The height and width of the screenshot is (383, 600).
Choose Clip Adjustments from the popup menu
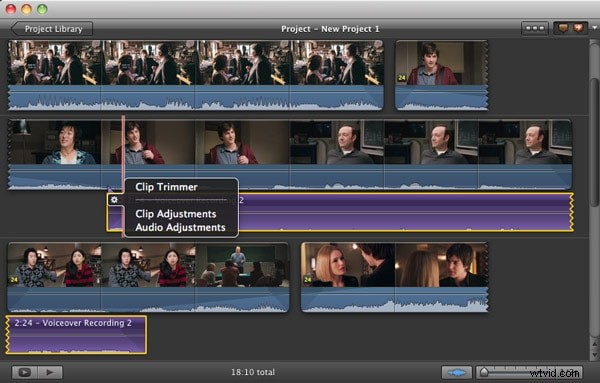click(x=176, y=214)
